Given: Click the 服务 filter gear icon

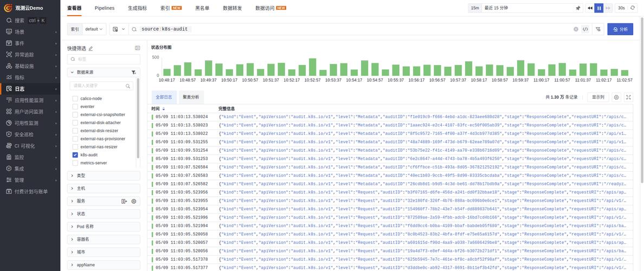Looking at the screenshot, I should point(133,201).
